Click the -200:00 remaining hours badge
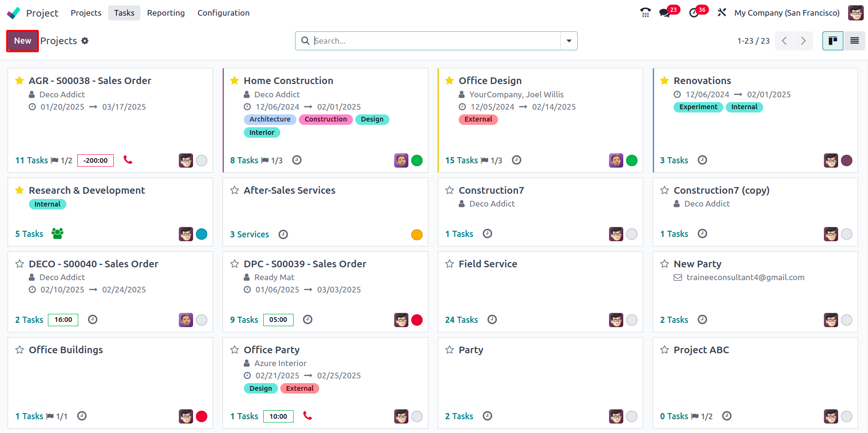This screenshot has height=433, width=868. coord(95,160)
